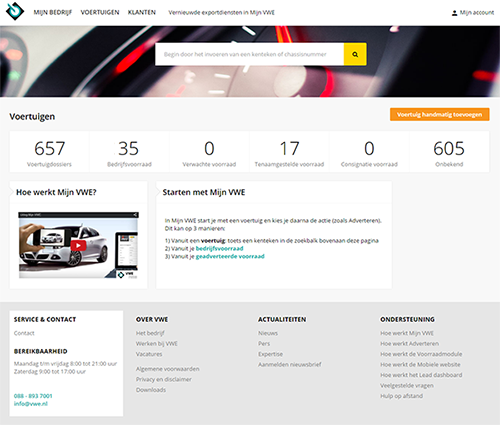Play the YouTube video button
The width and height of the screenshot is (500, 425).
point(78,246)
